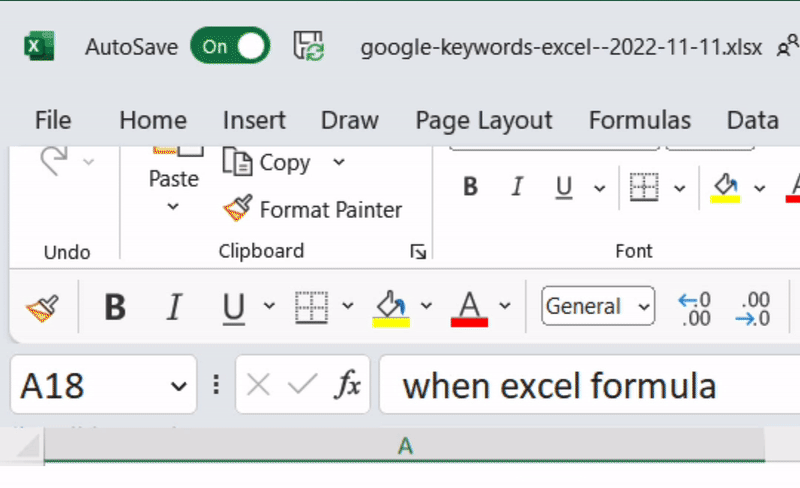Open the File tab
This screenshot has width=800, height=488.
(53, 120)
